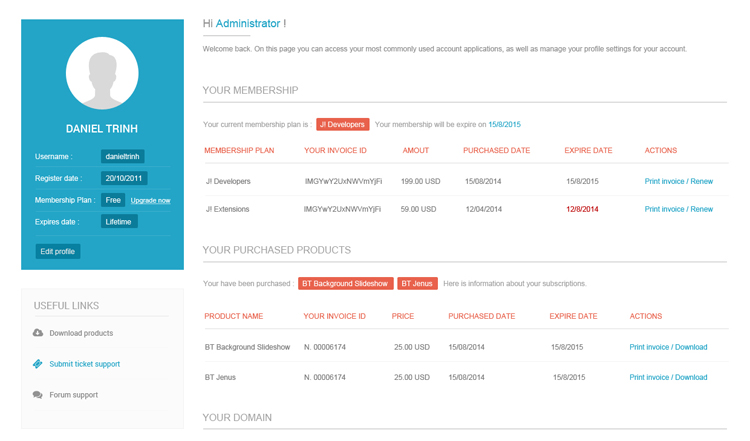The height and width of the screenshot is (441, 750).
Task: Open Edit profile
Action: click(58, 252)
